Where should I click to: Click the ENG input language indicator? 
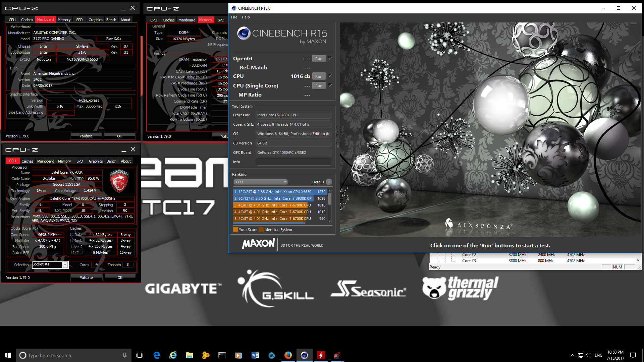(598, 355)
